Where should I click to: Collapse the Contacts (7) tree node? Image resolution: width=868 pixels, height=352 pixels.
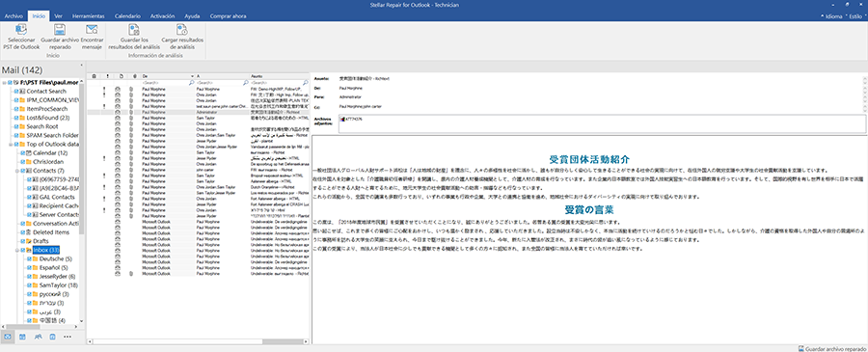16,171
